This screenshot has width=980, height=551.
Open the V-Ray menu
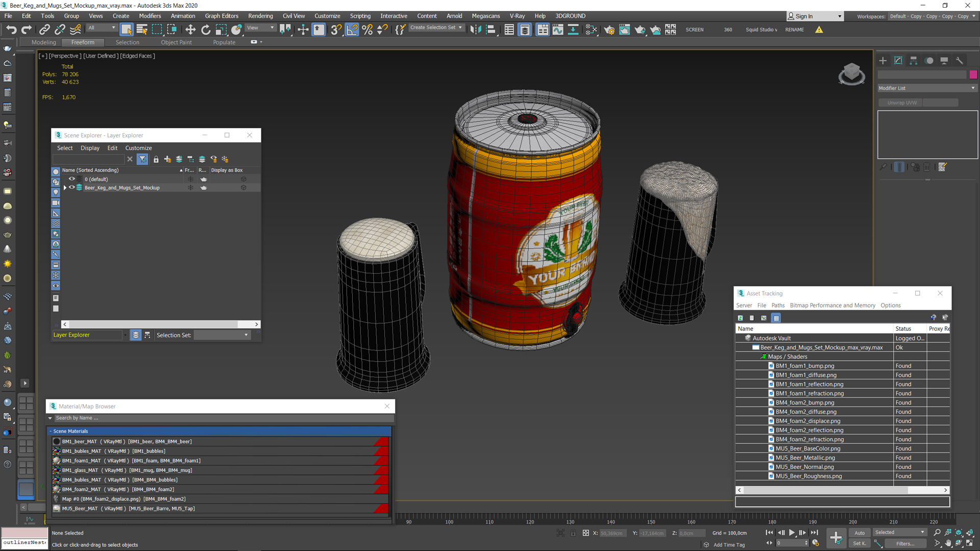(517, 16)
